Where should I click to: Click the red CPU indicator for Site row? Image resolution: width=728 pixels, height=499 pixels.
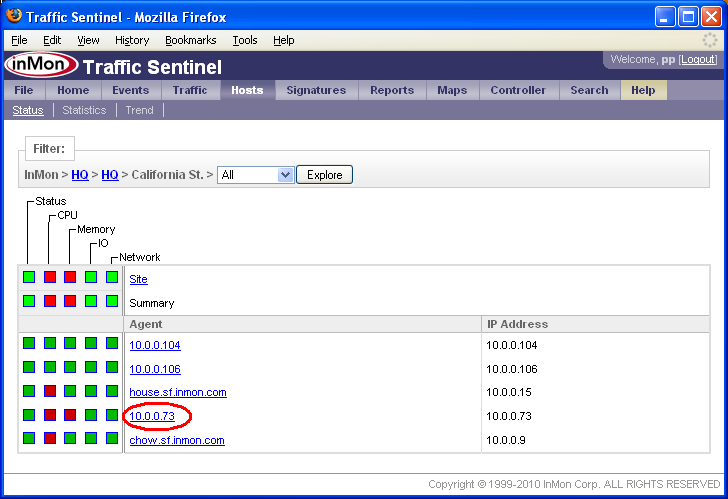50,277
